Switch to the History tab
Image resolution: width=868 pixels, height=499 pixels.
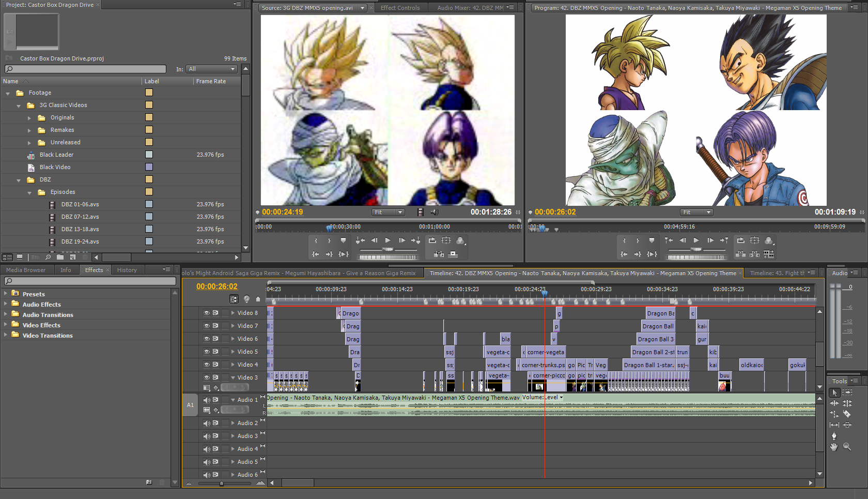pos(127,270)
